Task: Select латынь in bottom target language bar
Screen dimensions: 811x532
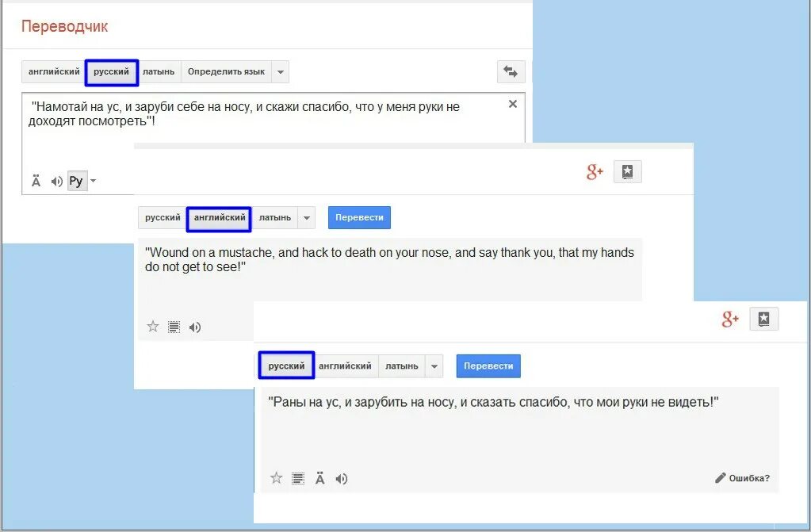Action: [x=401, y=366]
